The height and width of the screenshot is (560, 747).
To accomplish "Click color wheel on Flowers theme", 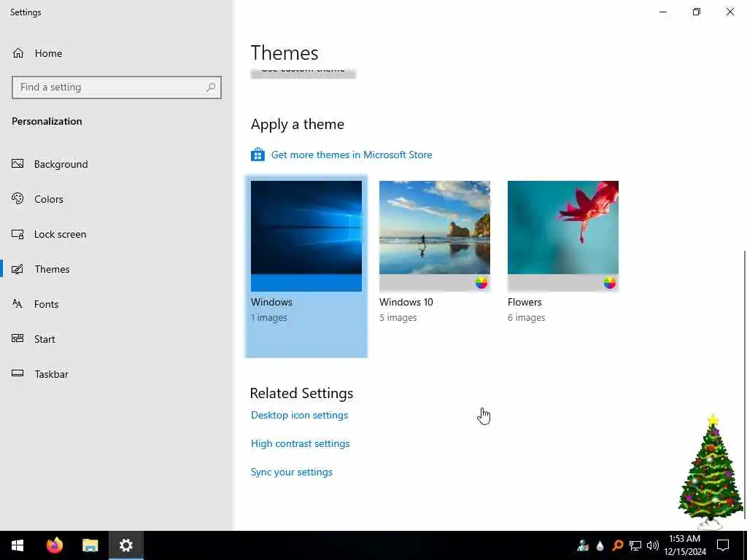I will click(610, 283).
